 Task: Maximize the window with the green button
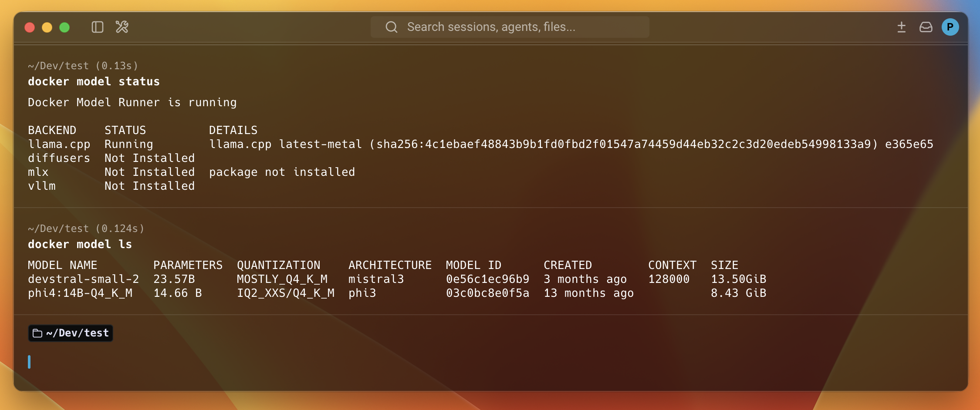pos(64,27)
